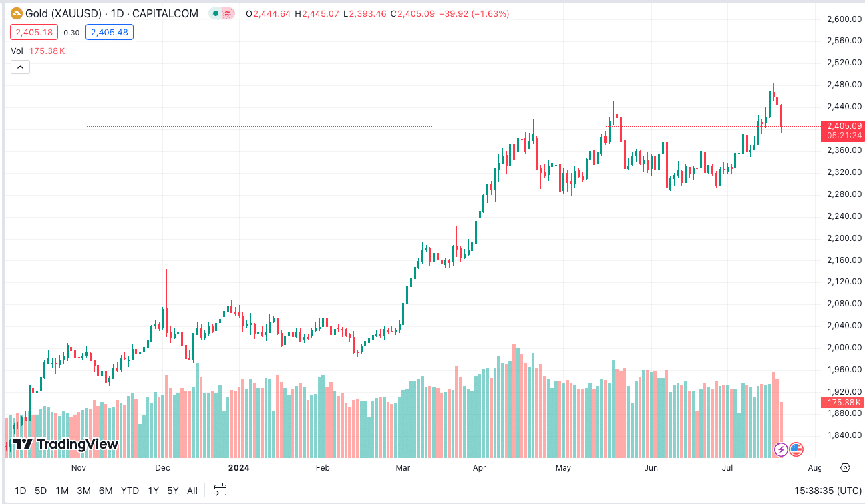Select the All time range
Viewport: 865px width, 504px height.
pyautogui.click(x=192, y=491)
